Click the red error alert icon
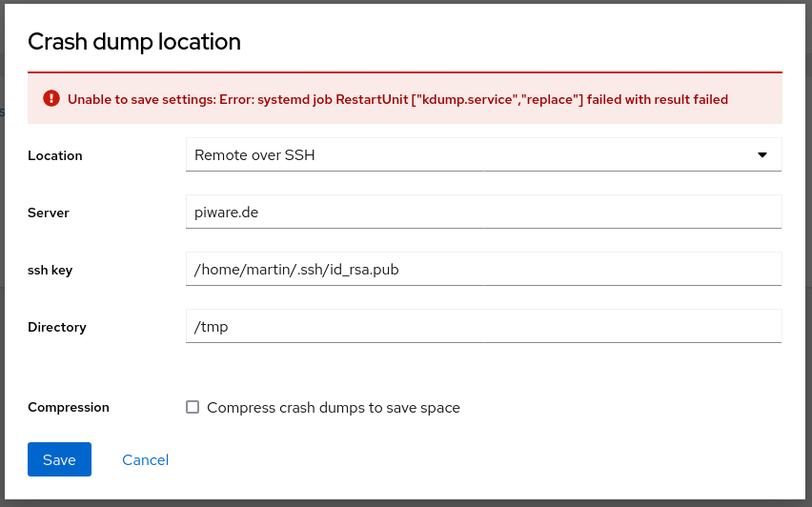 51,98
